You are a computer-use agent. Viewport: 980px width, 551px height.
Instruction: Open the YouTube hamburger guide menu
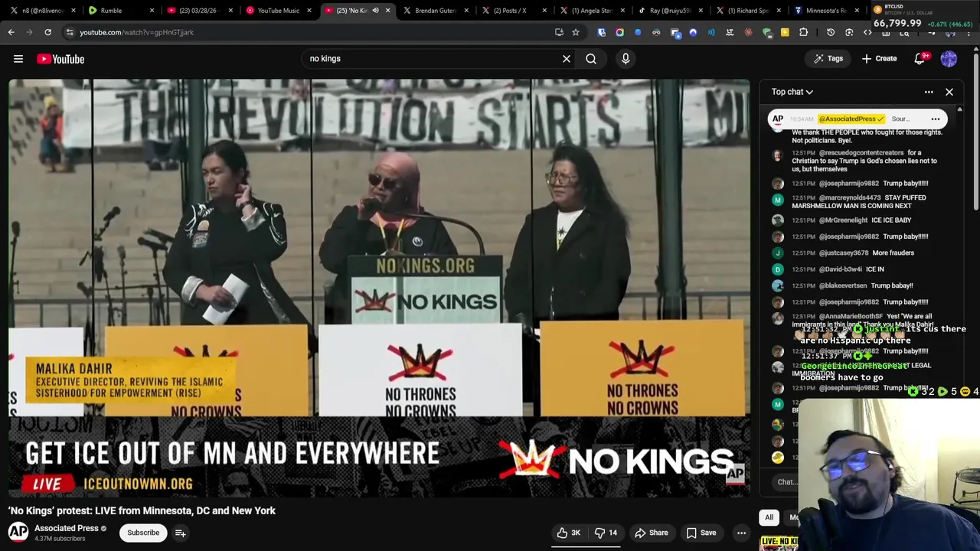coord(18,59)
